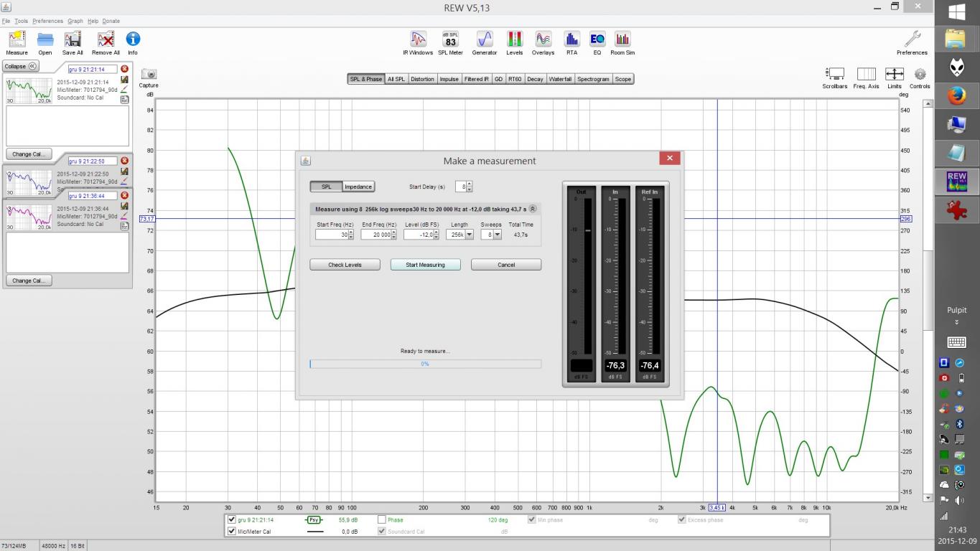Delete measurement gru 9 21:22:50 with red X
Screen dimensions: 980x551
click(x=124, y=161)
